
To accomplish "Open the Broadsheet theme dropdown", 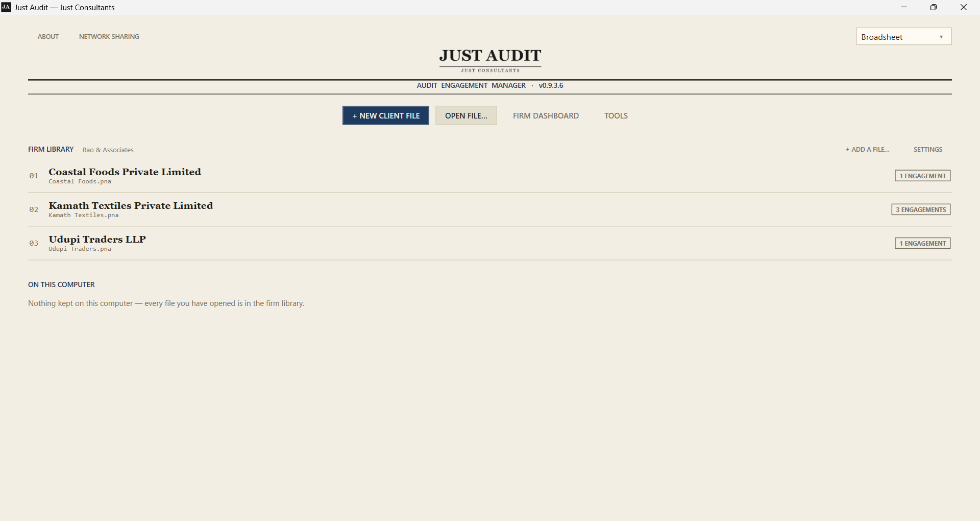I will pyautogui.click(x=903, y=37).
